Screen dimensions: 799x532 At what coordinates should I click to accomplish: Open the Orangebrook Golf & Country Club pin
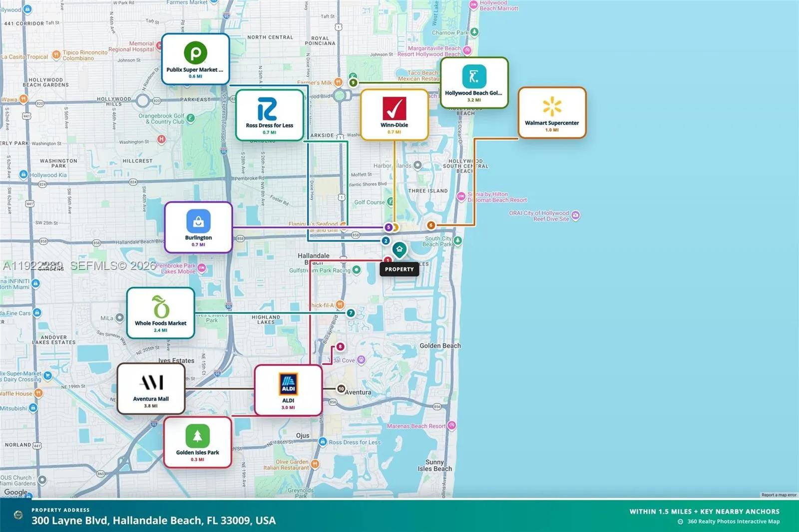point(191,118)
